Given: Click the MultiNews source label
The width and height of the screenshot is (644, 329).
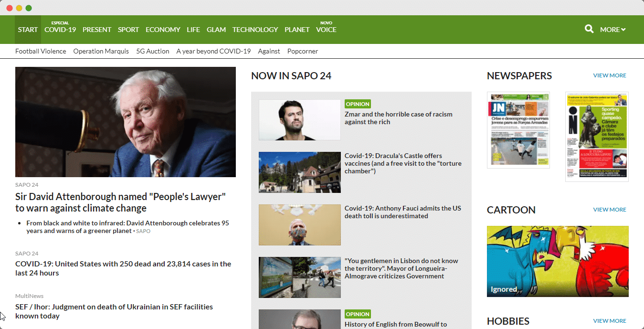Looking at the screenshot, I should [x=29, y=296].
